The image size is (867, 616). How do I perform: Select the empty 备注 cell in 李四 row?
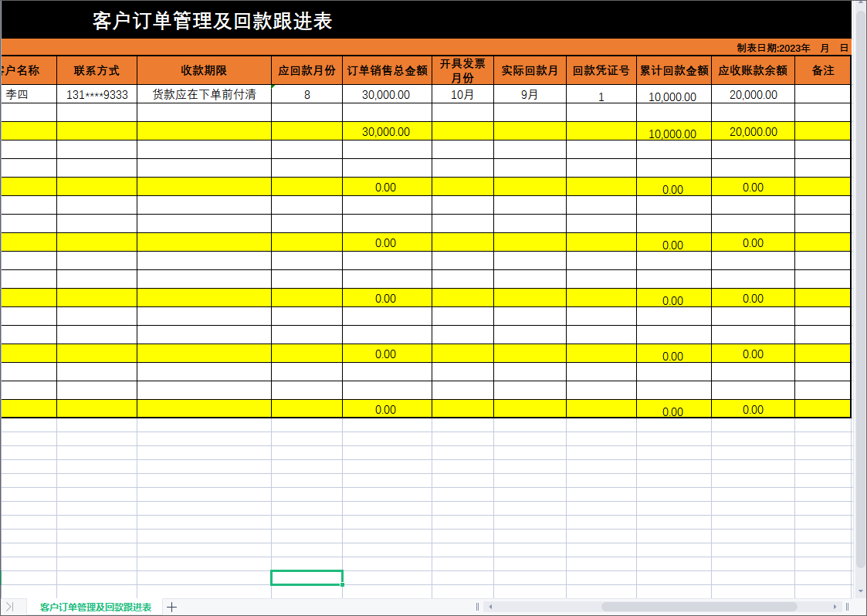[x=823, y=94]
